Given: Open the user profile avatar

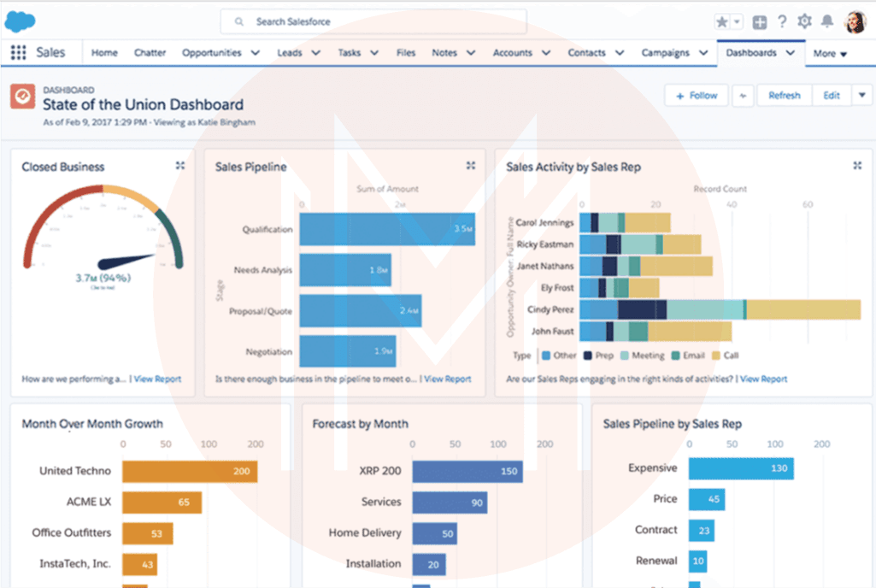Looking at the screenshot, I should (855, 22).
